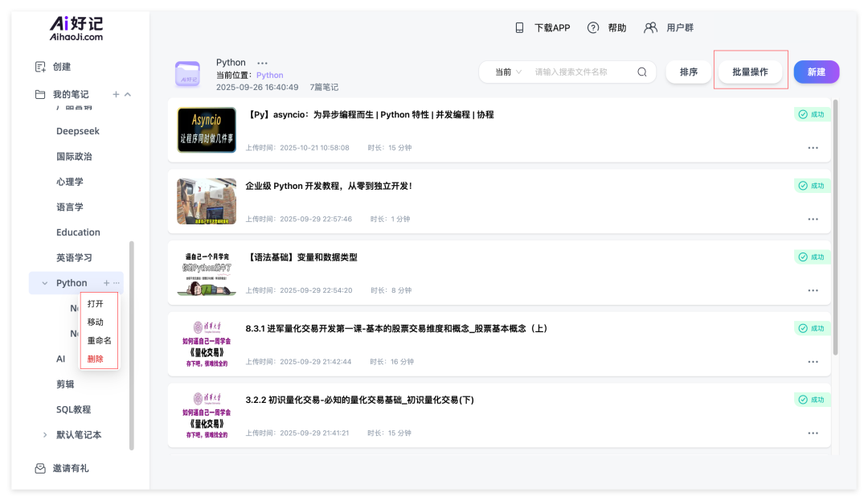Click the dots menu beside the Python page title
Screen dimensions: 868x501
[262, 61]
